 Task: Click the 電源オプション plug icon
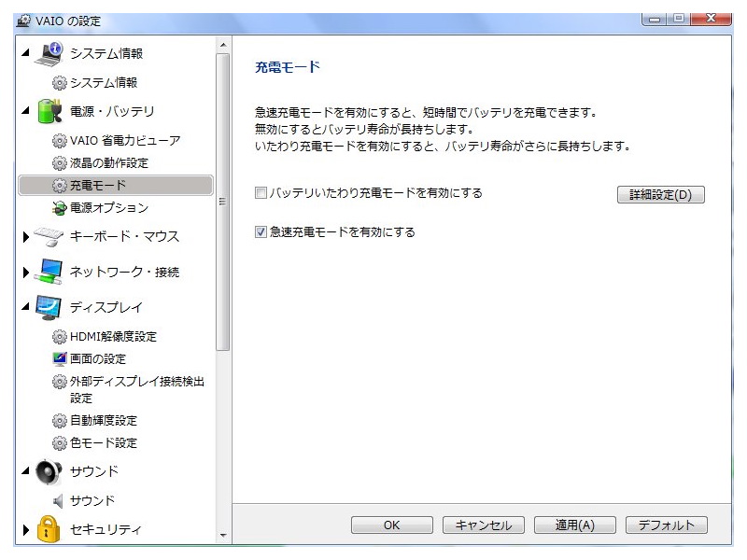tap(59, 208)
